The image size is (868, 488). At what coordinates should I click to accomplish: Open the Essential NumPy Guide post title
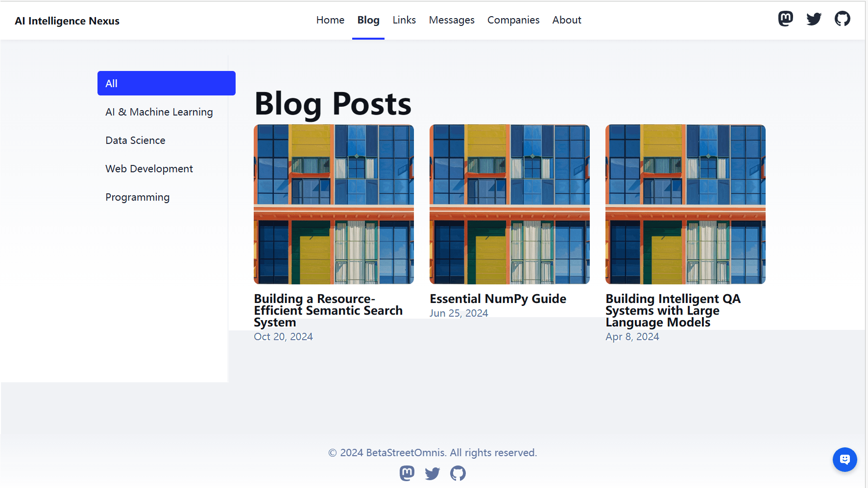coord(498,299)
